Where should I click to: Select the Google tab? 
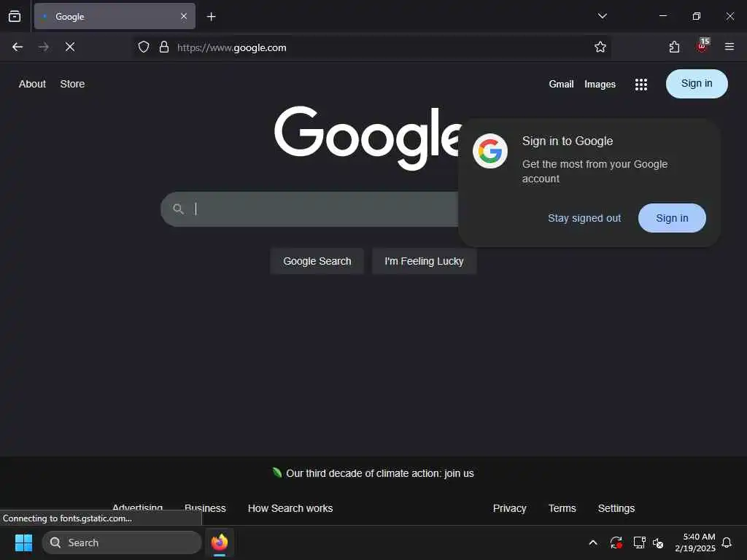coord(115,16)
